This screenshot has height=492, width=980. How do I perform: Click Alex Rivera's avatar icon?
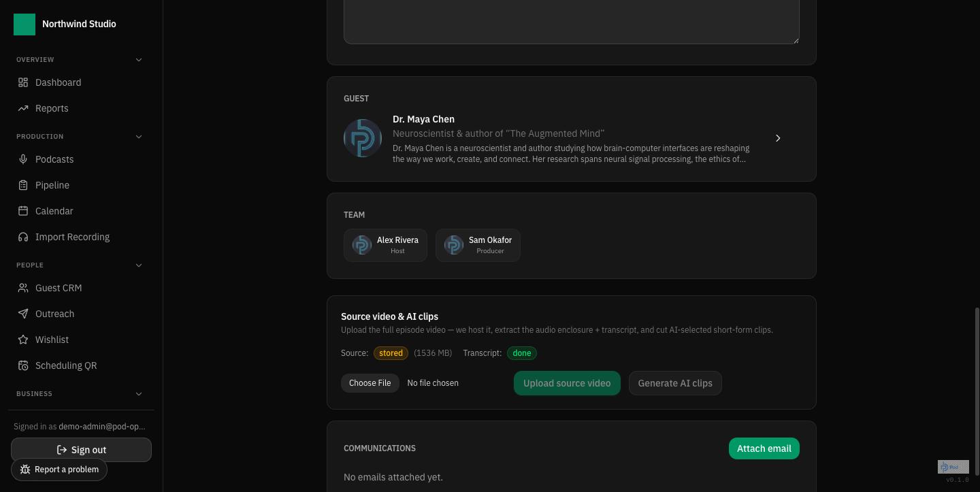(x=362, y=245)
